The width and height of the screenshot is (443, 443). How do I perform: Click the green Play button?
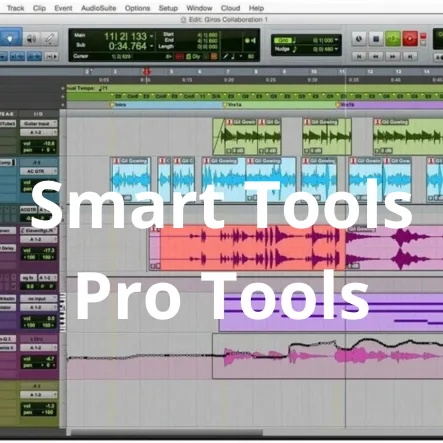click(393, 39)
